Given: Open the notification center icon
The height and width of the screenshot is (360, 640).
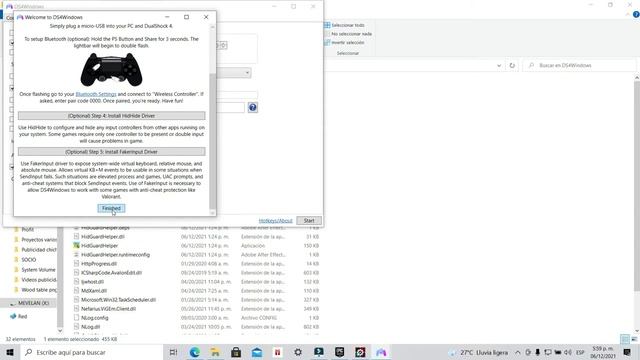Looking at the screenshot, I should click(x=627, y=352).
